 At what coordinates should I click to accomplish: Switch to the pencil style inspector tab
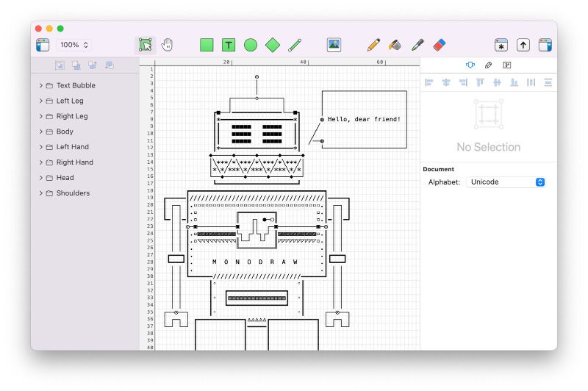pyautogui.click(x=488, y=65)
